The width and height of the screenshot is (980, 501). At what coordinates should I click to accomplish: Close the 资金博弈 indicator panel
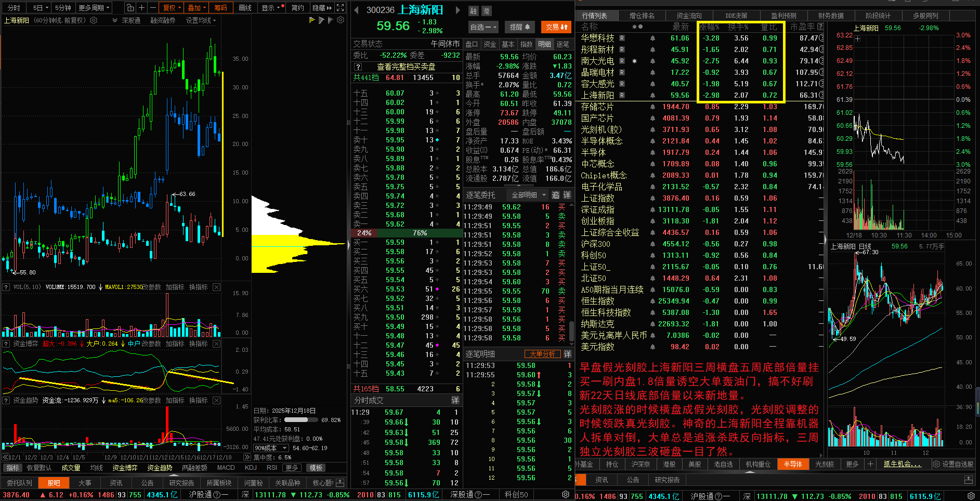tap(216, 344)
